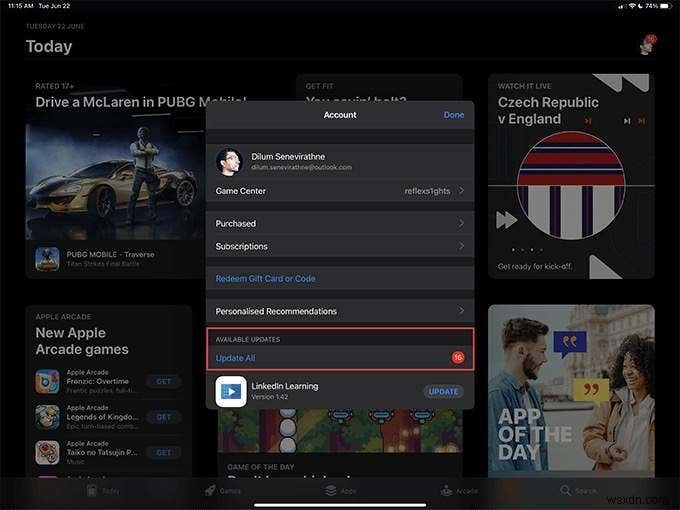The height and width of the screenshot is (510, 680).
Task: Tap Redeem Gift Card or Code
Action: pyautogui.click(x=265, y=278)
